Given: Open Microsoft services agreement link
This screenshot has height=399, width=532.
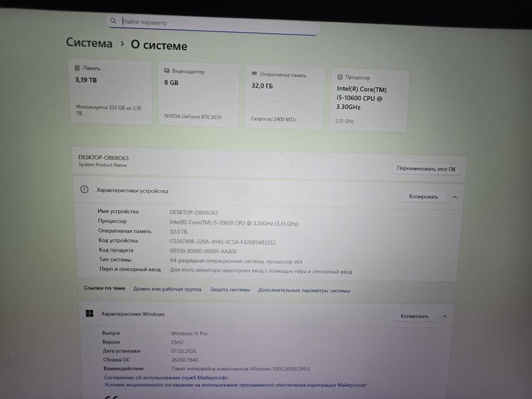Looking at the screenshot, I should pos(165,377).
